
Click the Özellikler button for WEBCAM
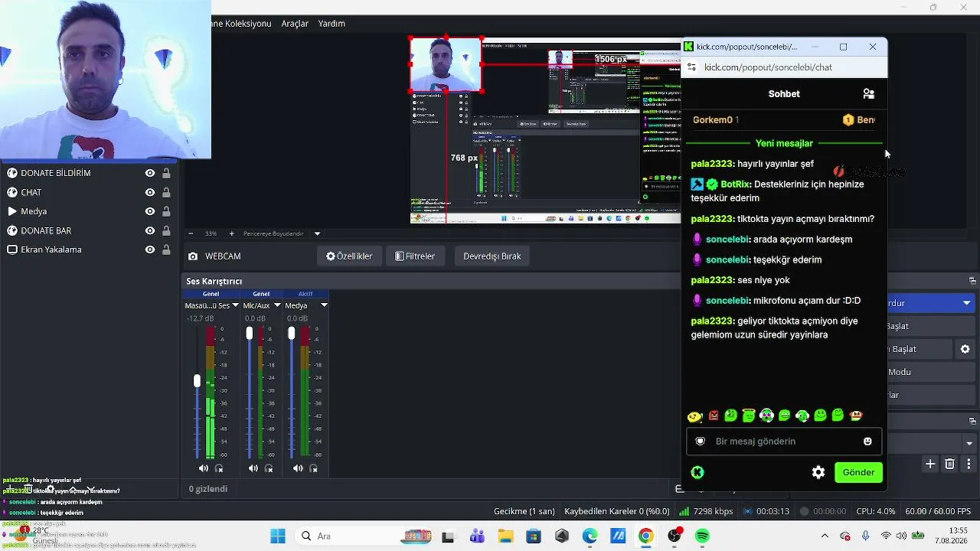coord(349,256)
